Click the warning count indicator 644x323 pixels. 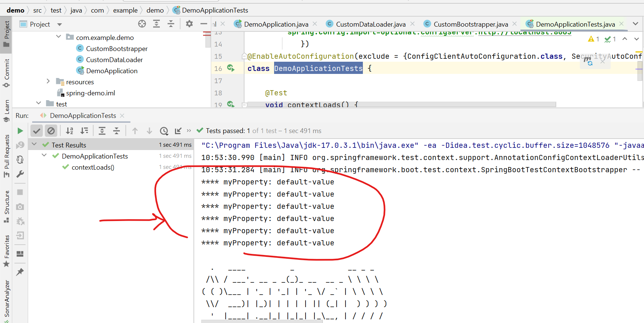tap(593, 39)
